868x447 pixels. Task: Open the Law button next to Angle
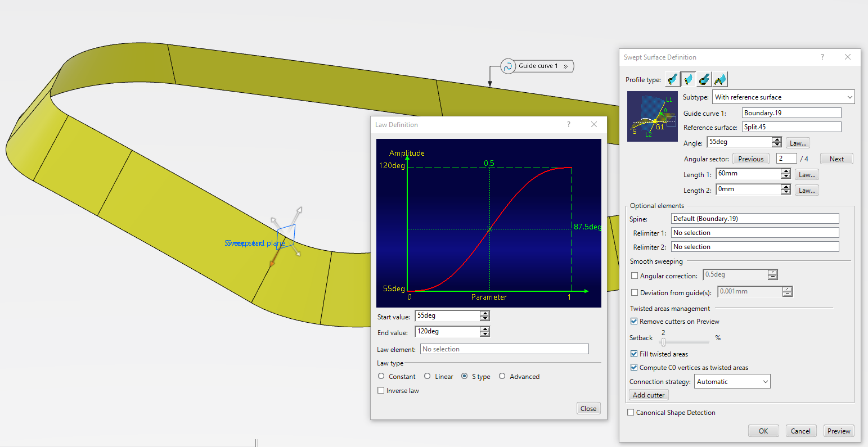point(798,143)
